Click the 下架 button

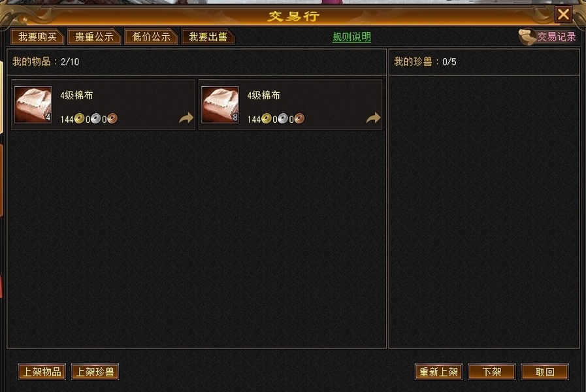(491, 372)
